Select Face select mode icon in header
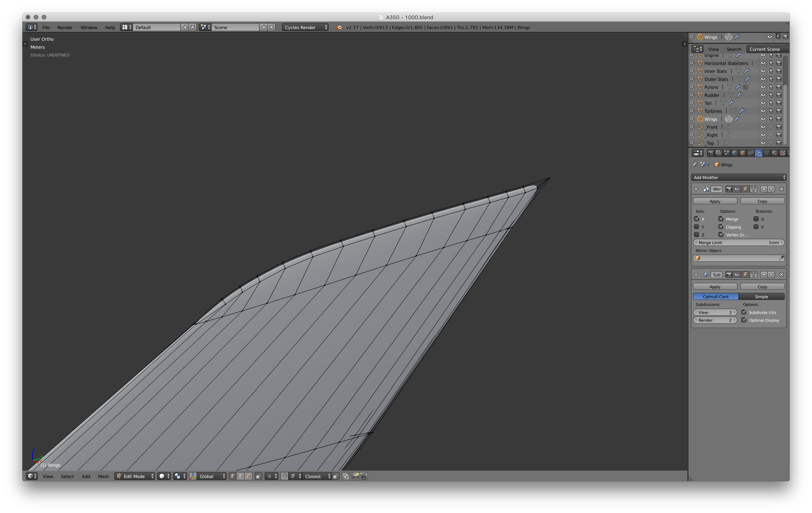The image size is (812, 513). [x=248, y=476]
